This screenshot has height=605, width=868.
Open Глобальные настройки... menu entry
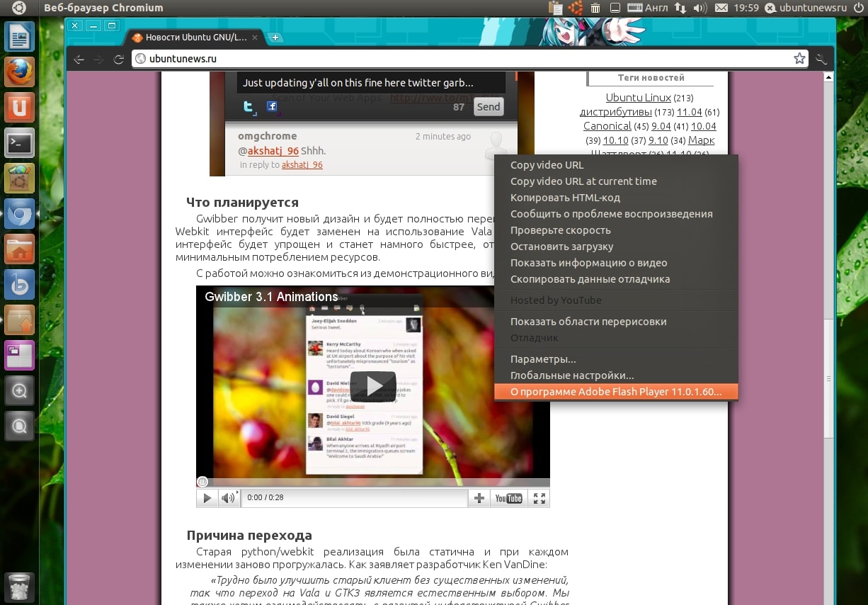(616, 375)
